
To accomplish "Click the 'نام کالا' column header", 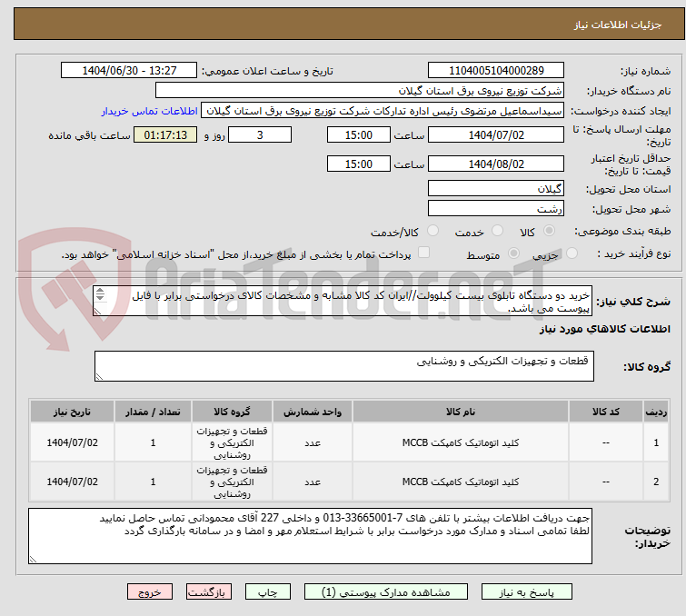I will 454,412.
